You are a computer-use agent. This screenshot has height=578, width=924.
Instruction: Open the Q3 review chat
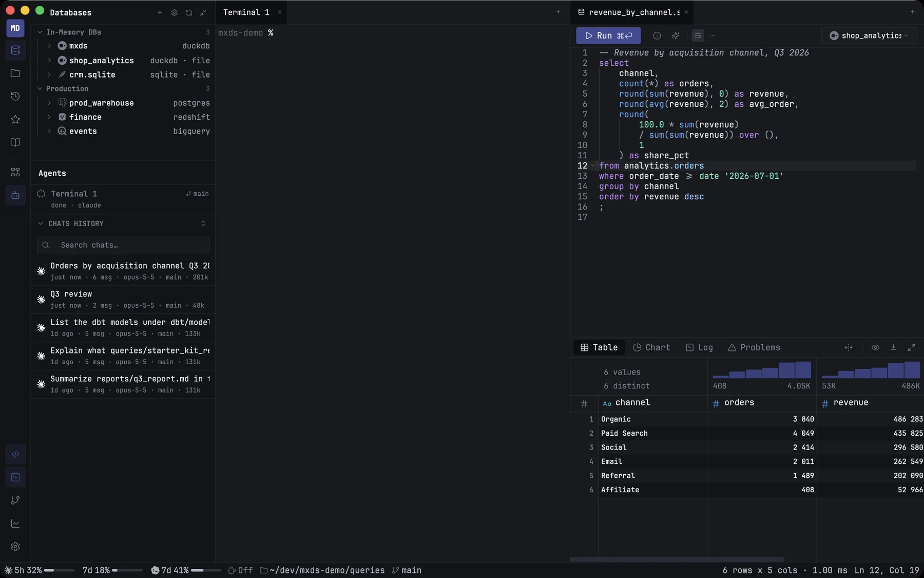(x=123, y=299)
